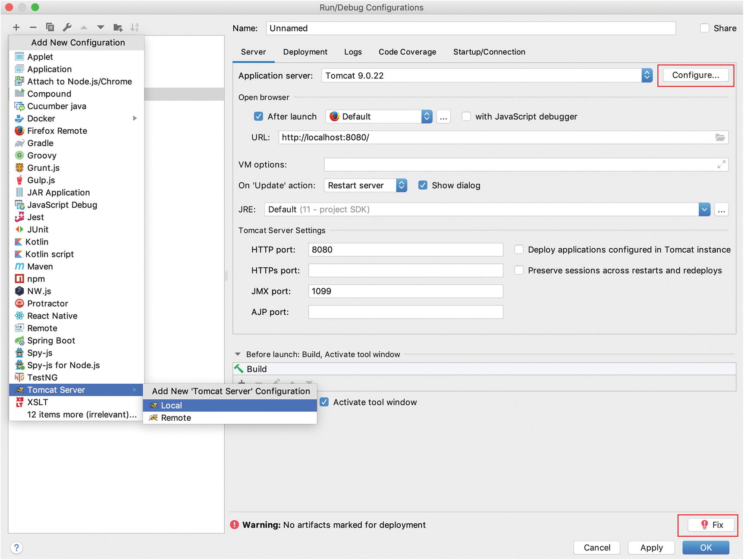Choose Cucumber java configuration type

[x=76, y=106]
